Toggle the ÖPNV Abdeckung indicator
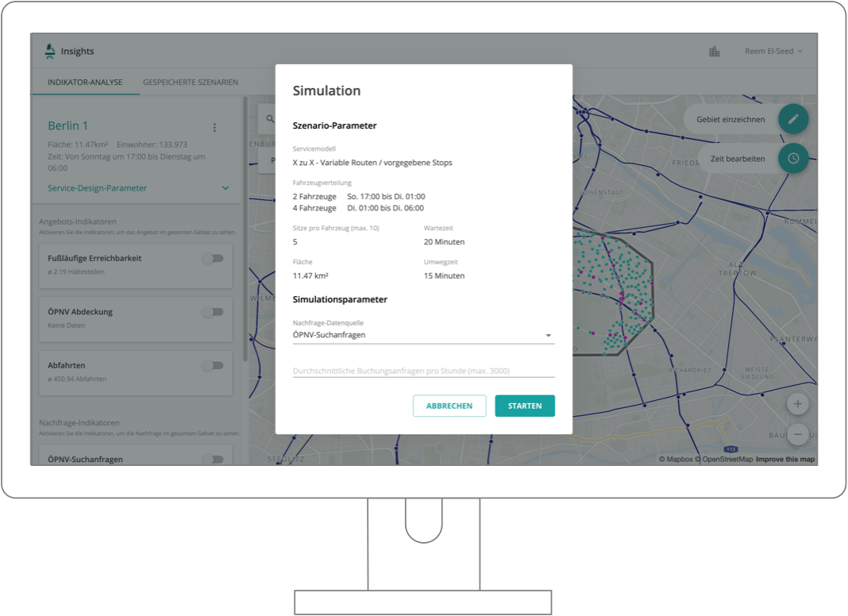 click(x=214, y=312)
